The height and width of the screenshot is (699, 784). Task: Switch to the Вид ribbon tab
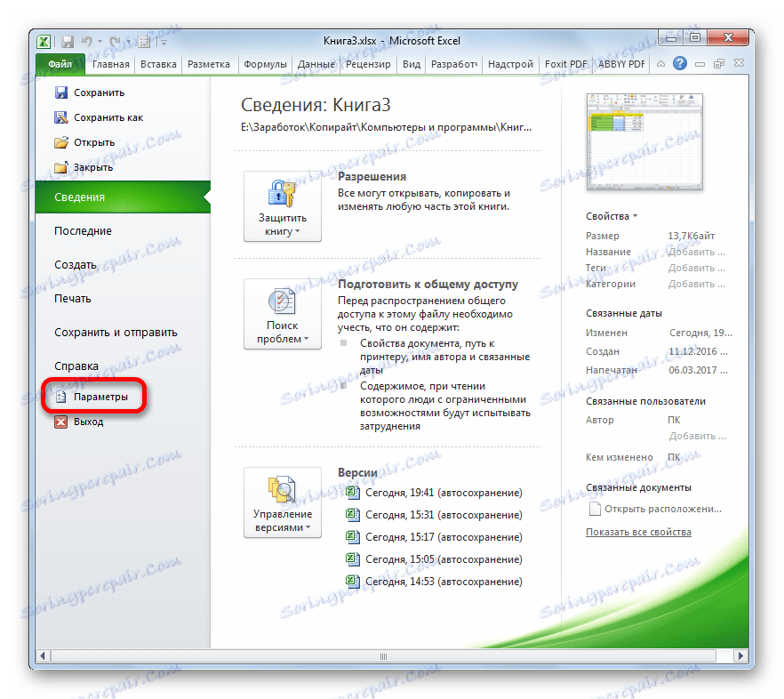coord(412,64)
